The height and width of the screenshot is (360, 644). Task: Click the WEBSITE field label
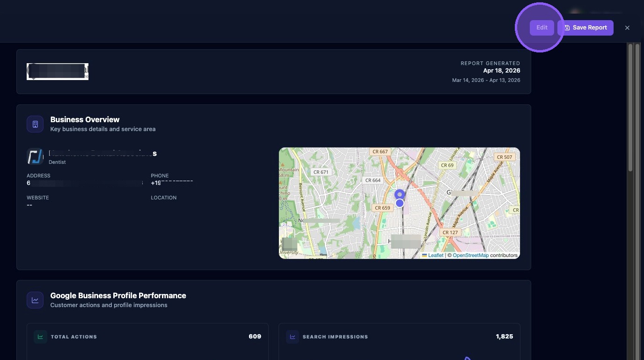click(38, 198)
